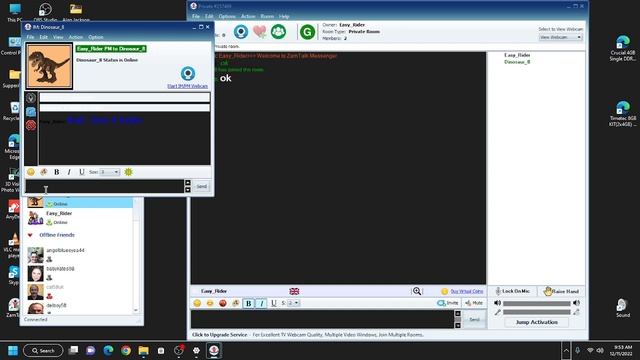This screenshot has width=640, height=360.
Task: Select Easy_Rider in the friends list
Action: [80, 218]
